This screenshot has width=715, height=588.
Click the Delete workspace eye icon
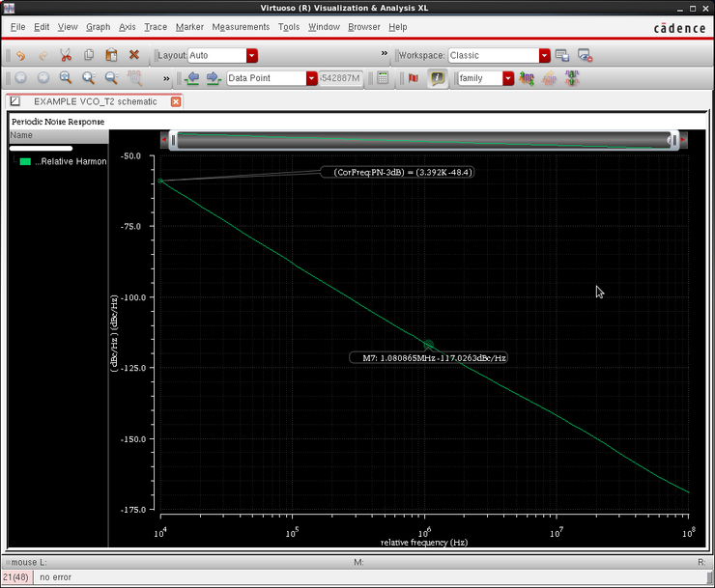(585, 56)
